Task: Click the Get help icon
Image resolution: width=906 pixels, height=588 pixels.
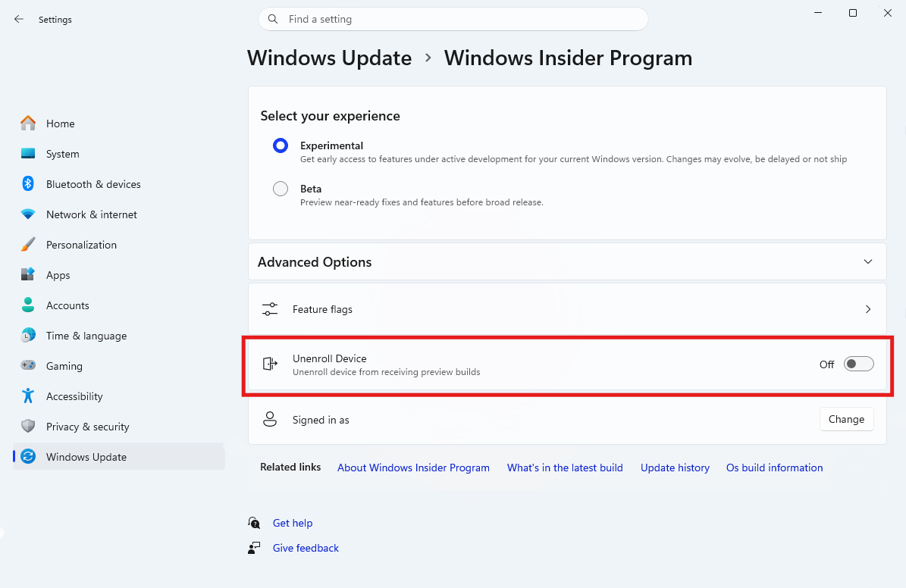Action: (254, 523)
